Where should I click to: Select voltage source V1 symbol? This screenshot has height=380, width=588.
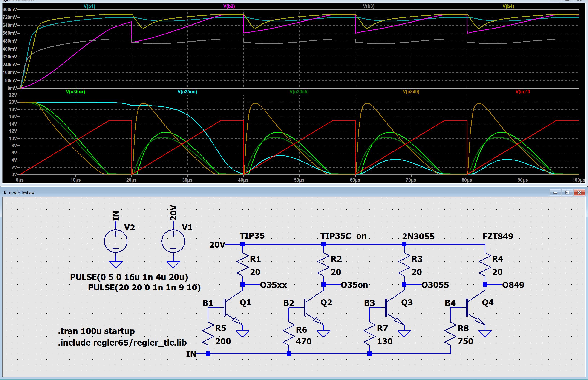[173, 241]
